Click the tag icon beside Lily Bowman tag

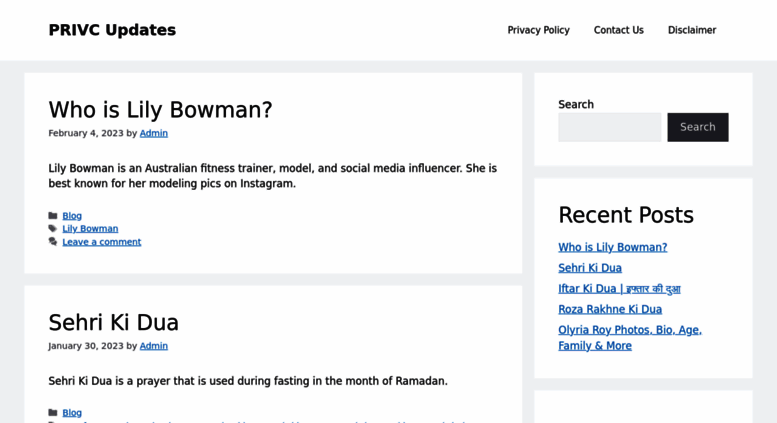click(x=53, y=228)
